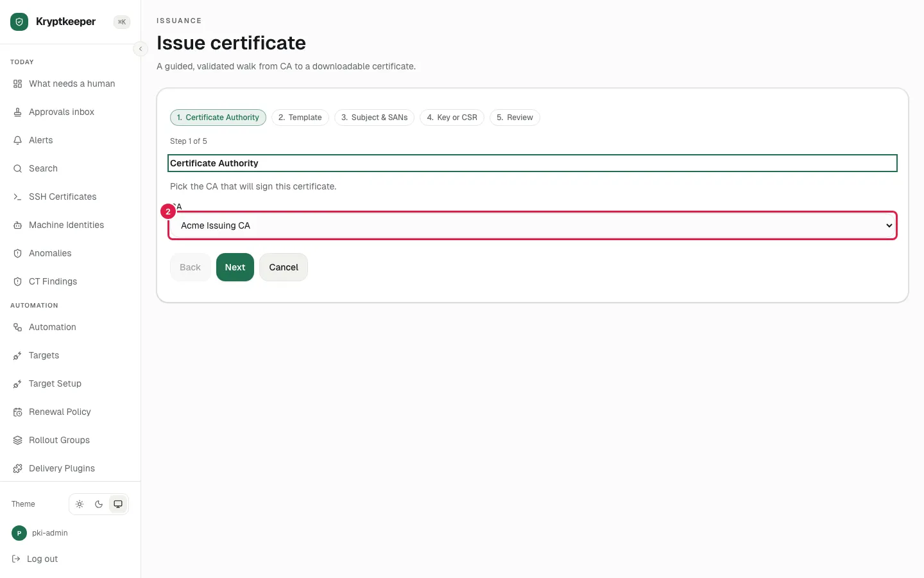The height and width of the screenshot is (578, 924).
Task: Click the 'Step 1 of 5' text
Action: (x=189, y=141)
